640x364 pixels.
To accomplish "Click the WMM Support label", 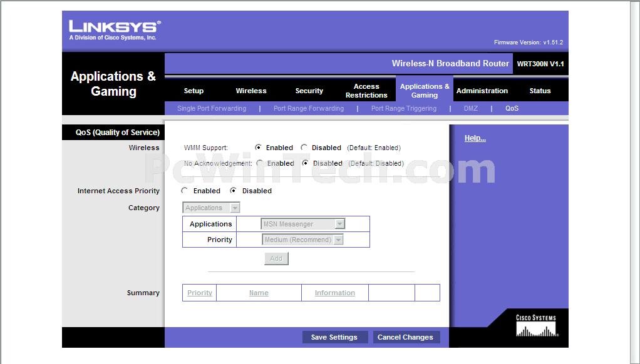I will (x=205, y=148).
